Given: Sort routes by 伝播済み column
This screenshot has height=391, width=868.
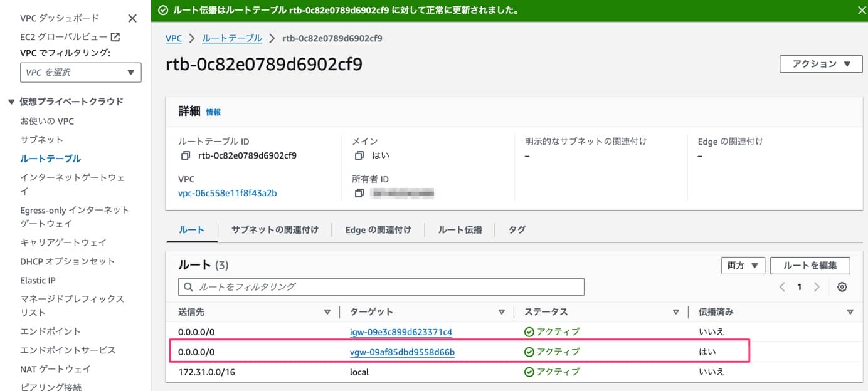Looking at the screenshot, I should [x=850, y=311].
